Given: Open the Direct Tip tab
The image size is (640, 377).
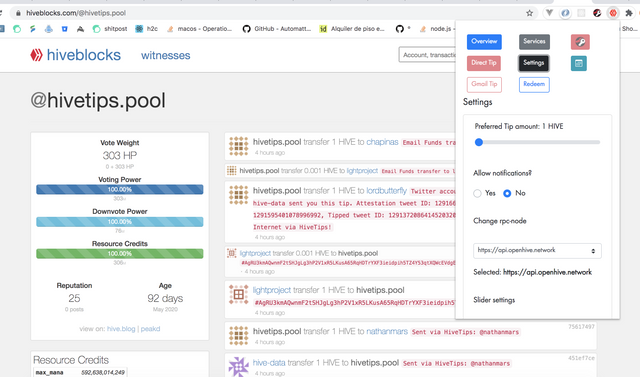Looking at the screenshot, I should click(484, 63).
